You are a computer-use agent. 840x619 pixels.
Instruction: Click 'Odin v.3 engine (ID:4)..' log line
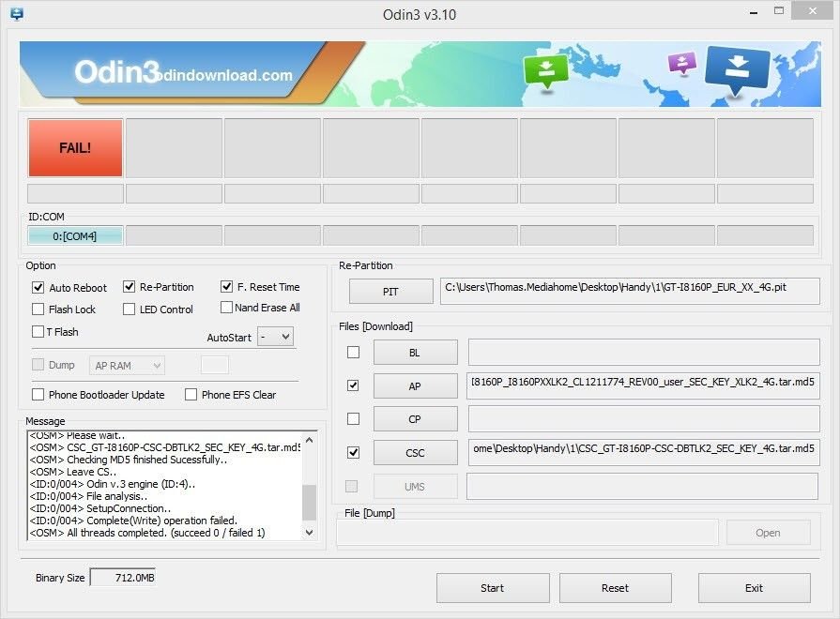(113, 484)
